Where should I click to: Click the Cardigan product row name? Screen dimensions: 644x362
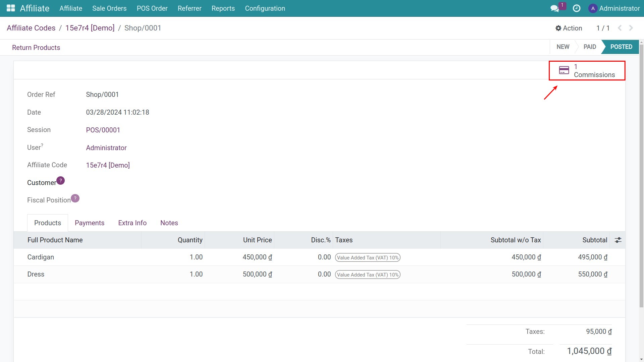[41, 257]
